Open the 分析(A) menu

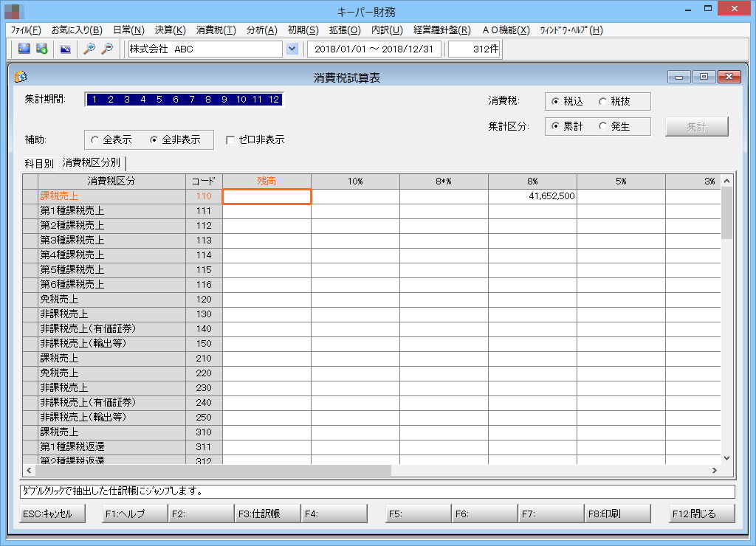(262, 30)
